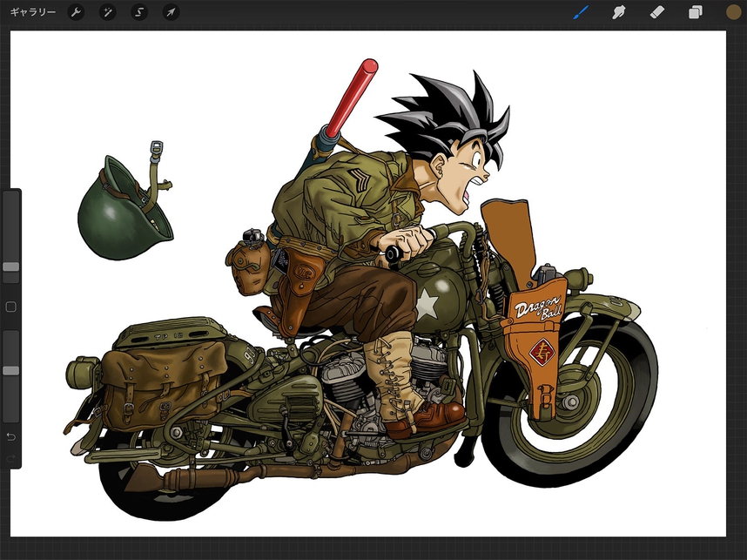Screen dimensions: 747x560
Task: Select the Eraser tool
Action: coord(657,12)
